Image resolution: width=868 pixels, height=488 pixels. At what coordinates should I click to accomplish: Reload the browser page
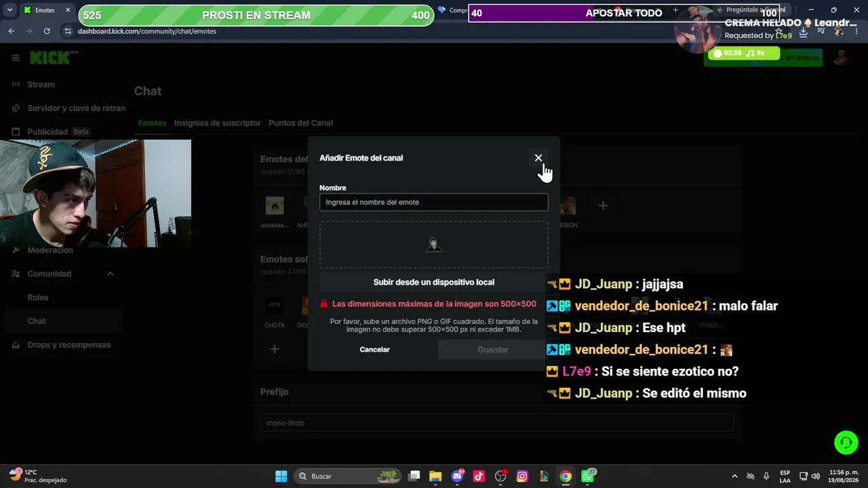(x=47, y=31)
